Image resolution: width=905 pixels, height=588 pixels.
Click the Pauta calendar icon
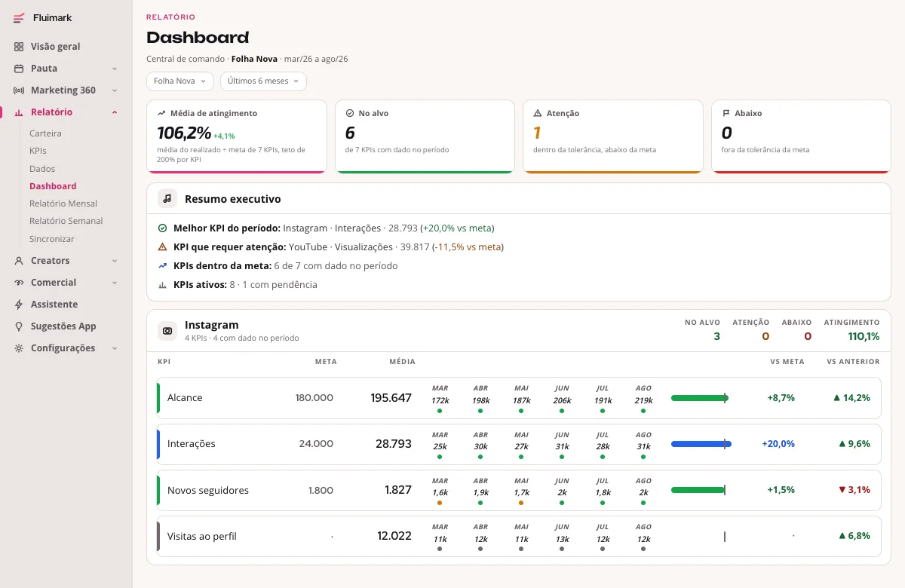click(x=19, y=69)
